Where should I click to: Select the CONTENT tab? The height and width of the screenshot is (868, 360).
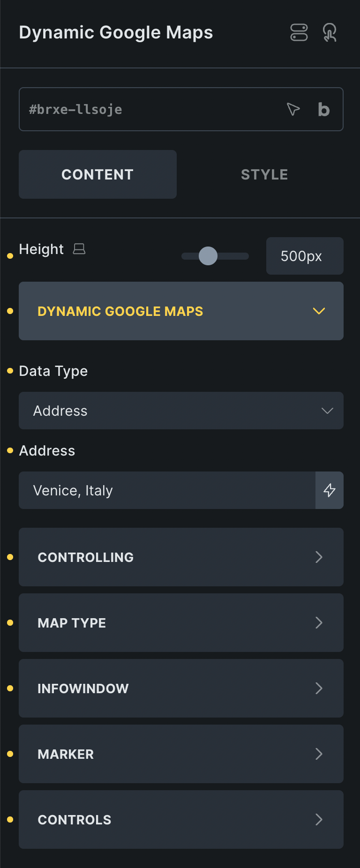click(97, 174)
